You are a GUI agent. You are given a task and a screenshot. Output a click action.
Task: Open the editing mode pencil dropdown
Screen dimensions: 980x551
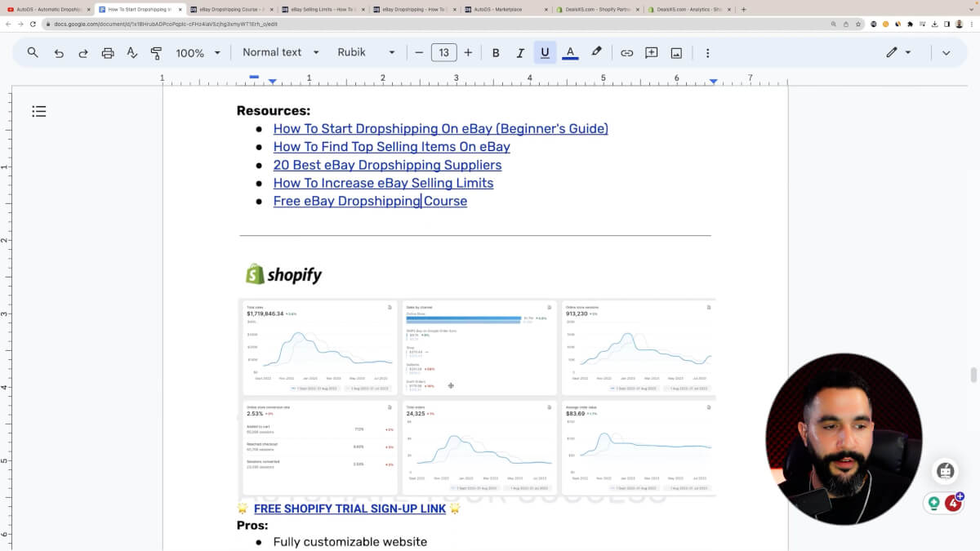pyautogui.click(x=898, y=52)
